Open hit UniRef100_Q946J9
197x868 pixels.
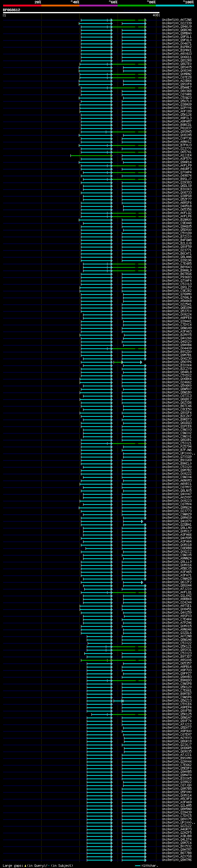[x=177, y=26]
